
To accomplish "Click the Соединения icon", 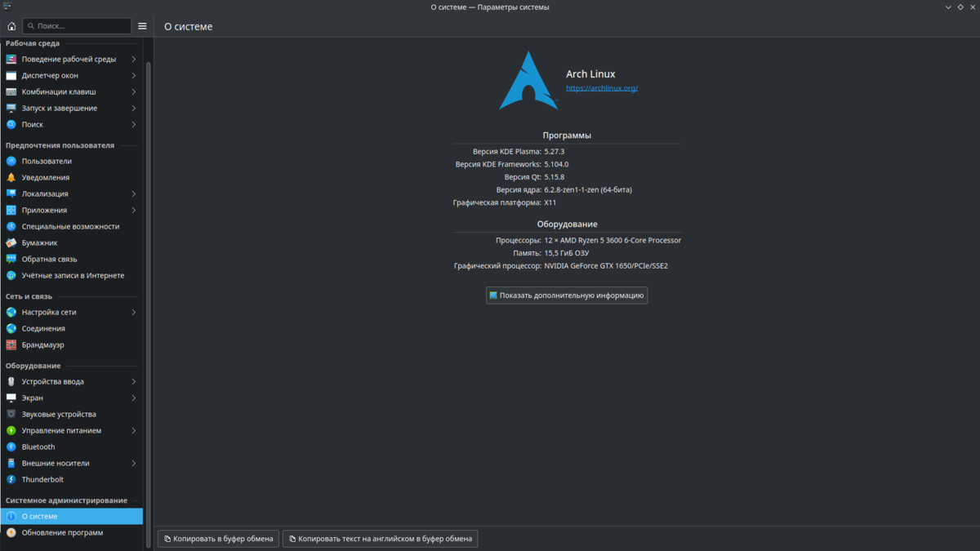I will coord(11,328).
